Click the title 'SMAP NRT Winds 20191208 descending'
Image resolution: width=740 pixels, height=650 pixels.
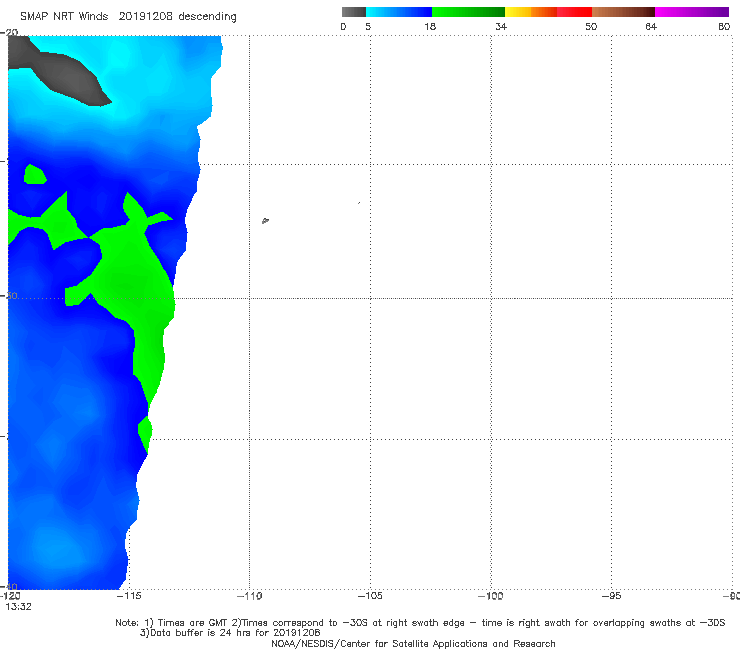pos(128,17)
